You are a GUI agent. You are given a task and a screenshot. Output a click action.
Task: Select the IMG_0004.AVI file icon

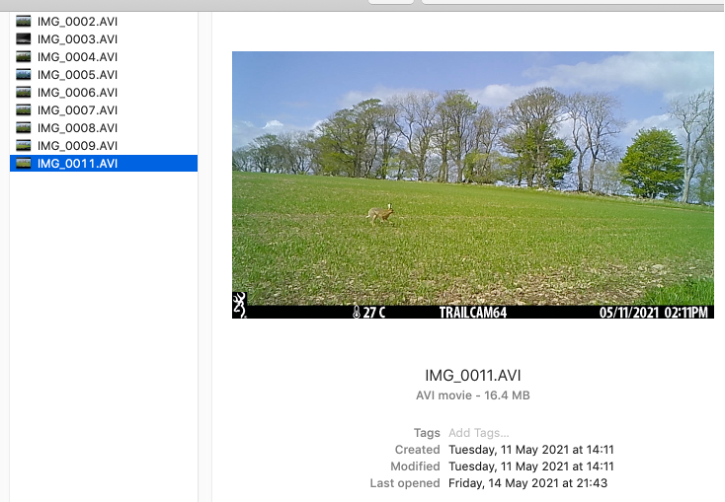tap(24, 57)
